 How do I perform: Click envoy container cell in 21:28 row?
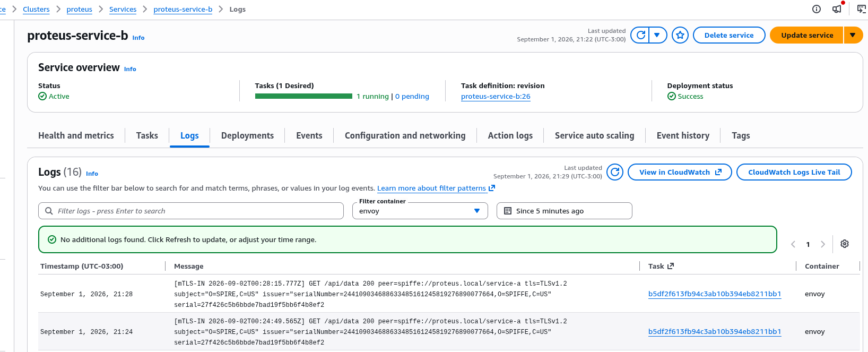(815, 294)
